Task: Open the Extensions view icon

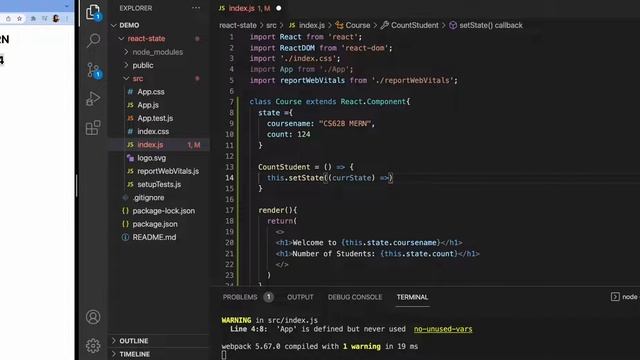Action: click(93, 127)
